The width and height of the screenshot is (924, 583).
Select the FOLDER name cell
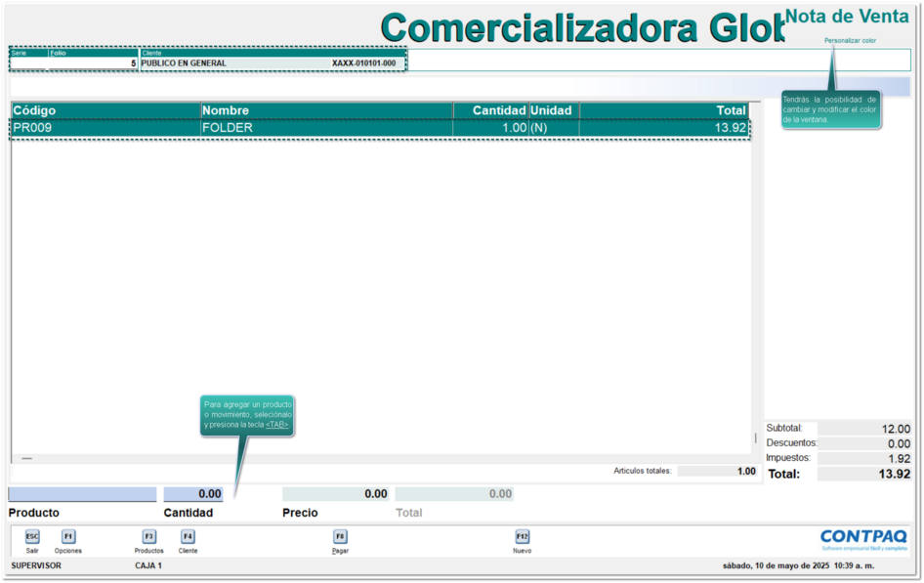[x=327, y=128]
